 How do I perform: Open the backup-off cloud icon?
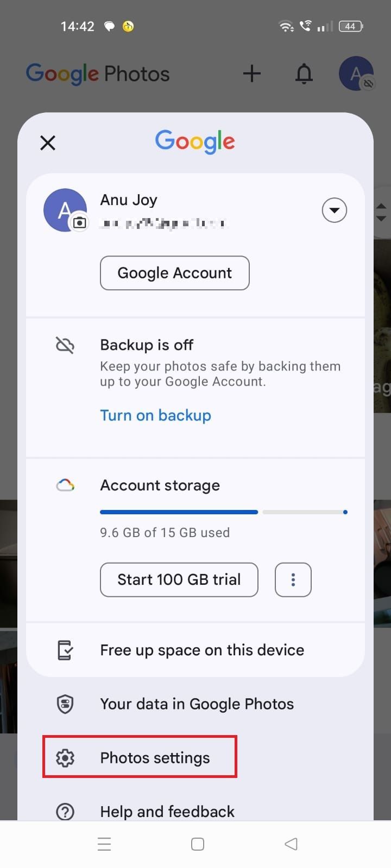(x=65, y=344)
